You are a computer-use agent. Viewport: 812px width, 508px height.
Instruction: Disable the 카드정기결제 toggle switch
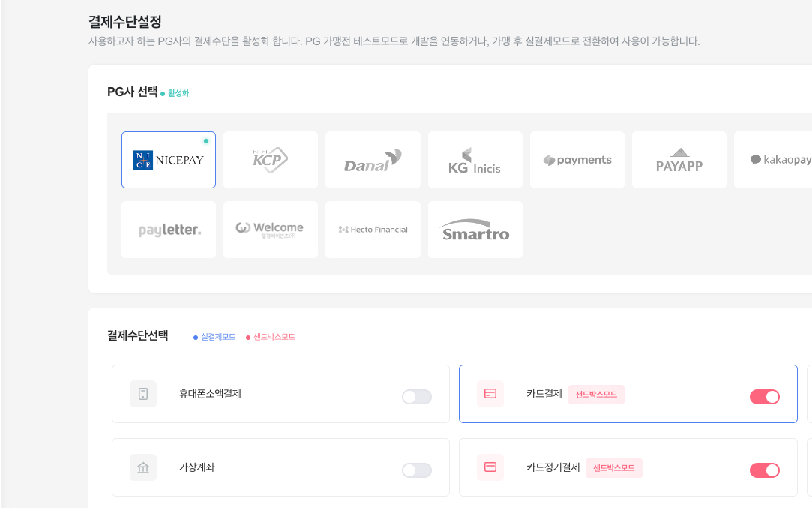click(764, 470)
